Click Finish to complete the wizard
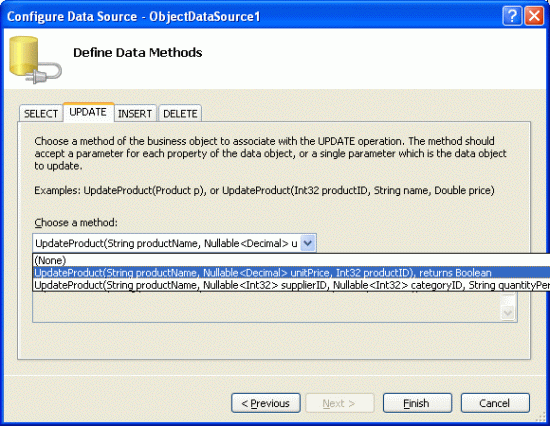 (417, 403)
